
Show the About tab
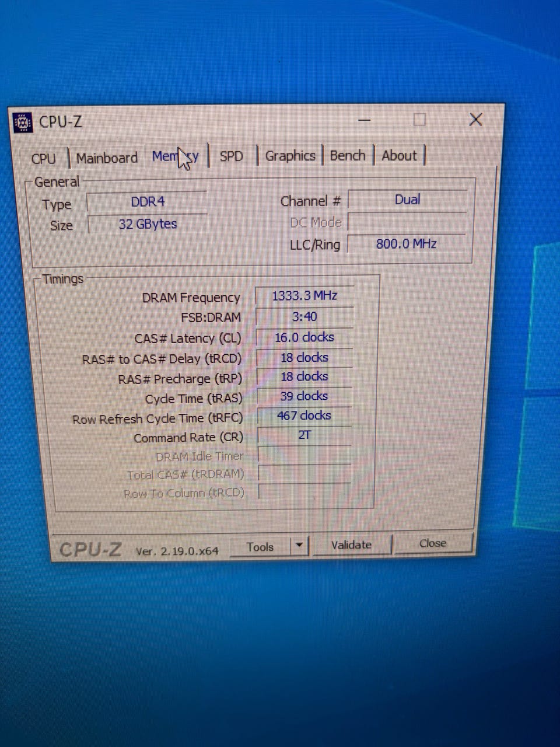(x=400, y=155)
